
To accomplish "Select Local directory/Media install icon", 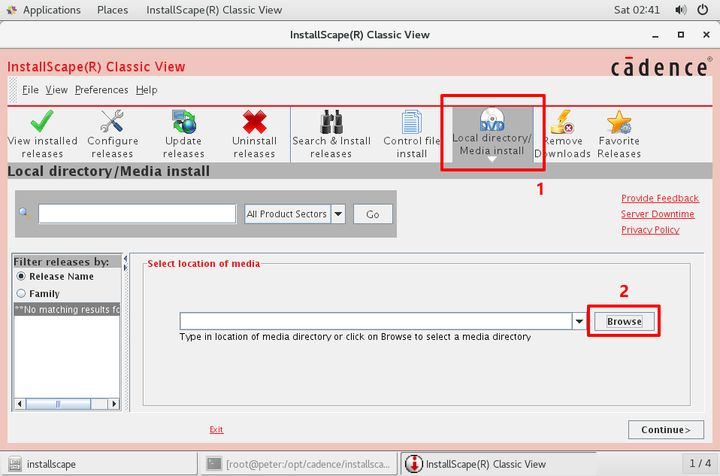I will 491,122.
